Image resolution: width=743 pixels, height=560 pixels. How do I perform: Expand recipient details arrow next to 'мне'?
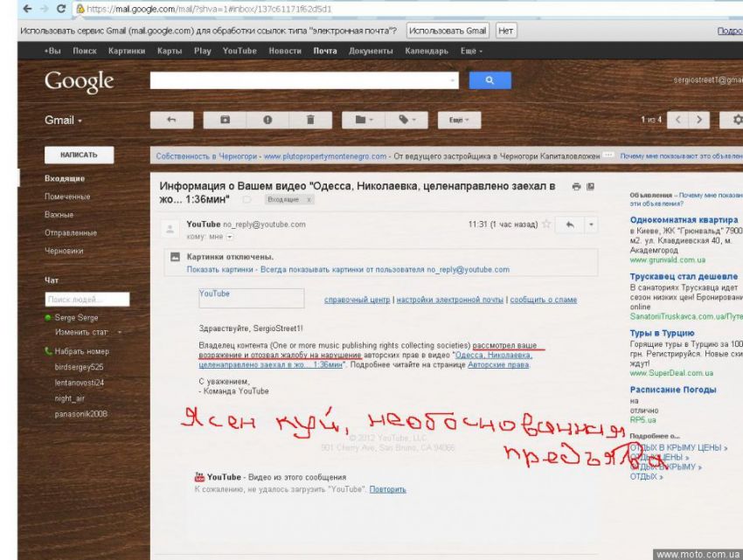click(x=230, y=237)
